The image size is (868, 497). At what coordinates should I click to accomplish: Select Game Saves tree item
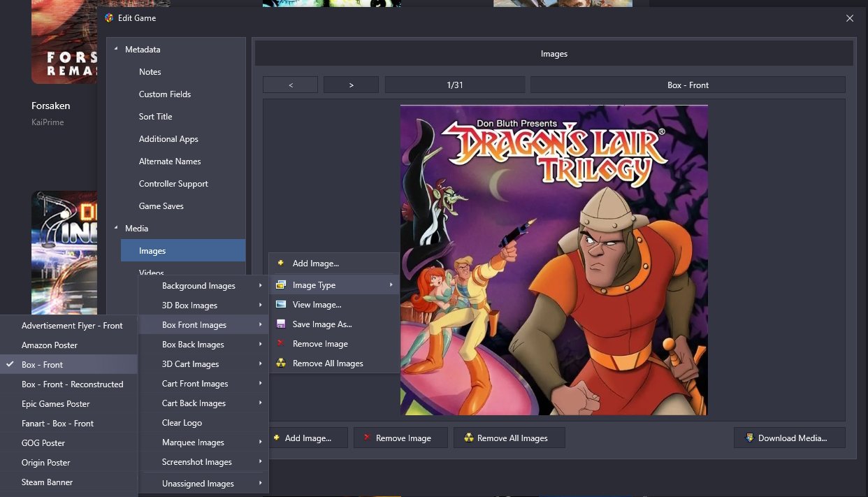pyautogui.click(x=161, y=206)
